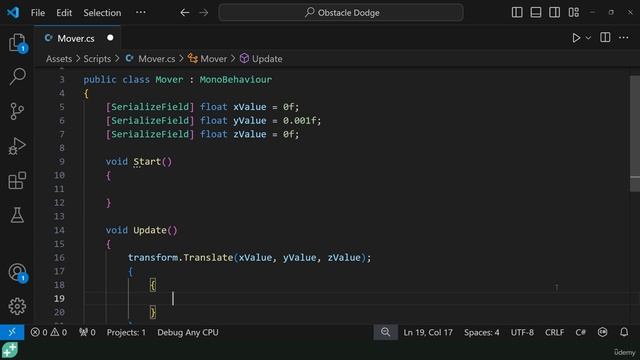Open the Scripts breadcrumb
Image resolution: width=640 pixels, height=360 pixels.
tap(97, 59)
